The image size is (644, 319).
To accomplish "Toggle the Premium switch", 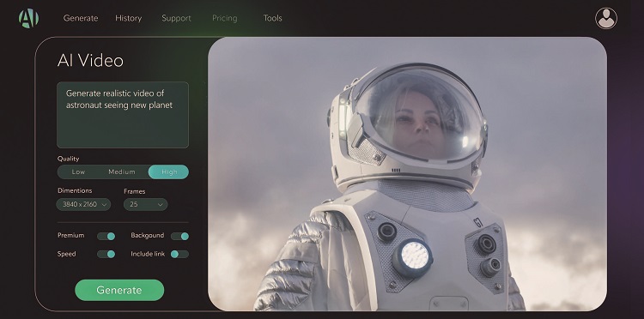I will [x=106, y=236].
